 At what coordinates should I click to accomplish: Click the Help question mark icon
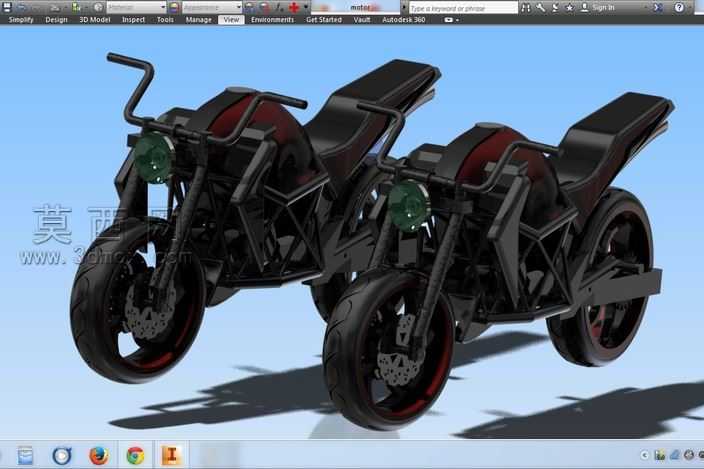point(679,8)
